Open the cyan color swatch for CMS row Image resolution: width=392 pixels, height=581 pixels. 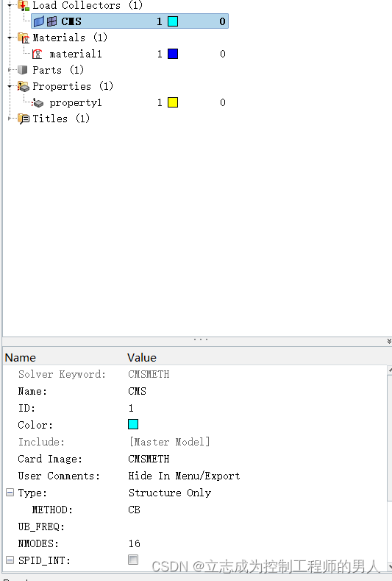173,21
